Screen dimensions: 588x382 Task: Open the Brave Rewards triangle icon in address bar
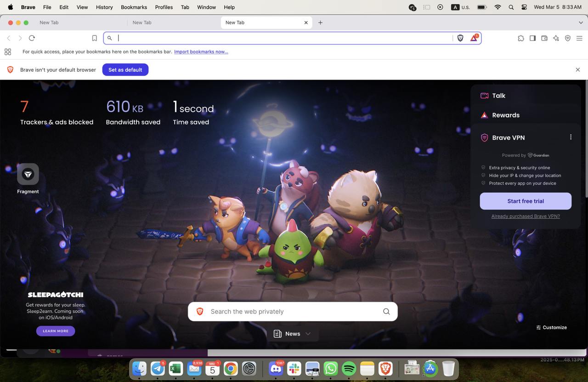(474, 38)
